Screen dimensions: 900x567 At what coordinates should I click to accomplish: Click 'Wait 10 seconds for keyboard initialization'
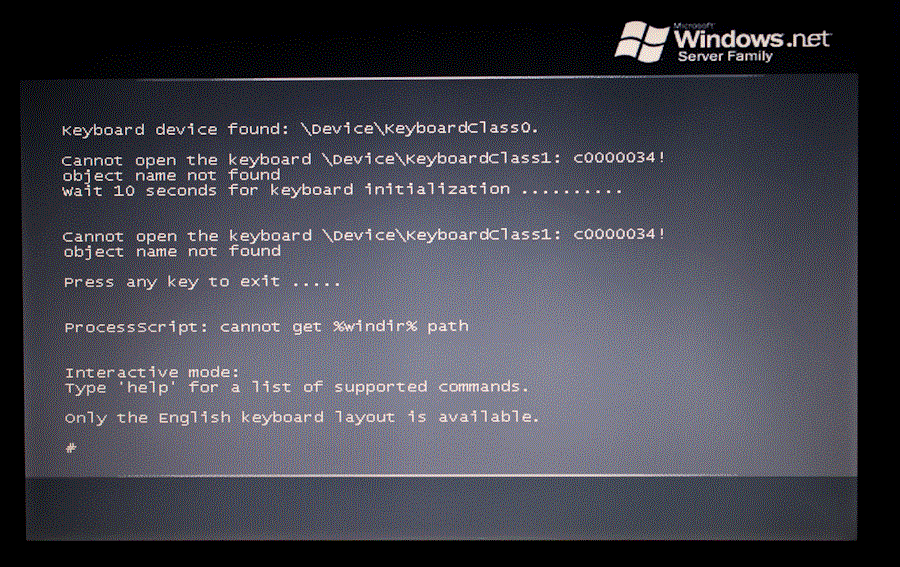tap(286, 190)
